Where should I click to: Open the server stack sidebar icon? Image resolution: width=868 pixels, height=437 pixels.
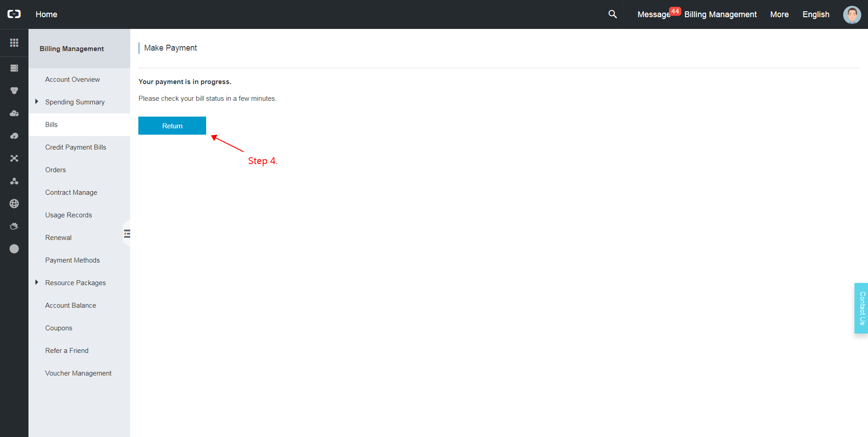pyautogui.click(x=14, y=68)
